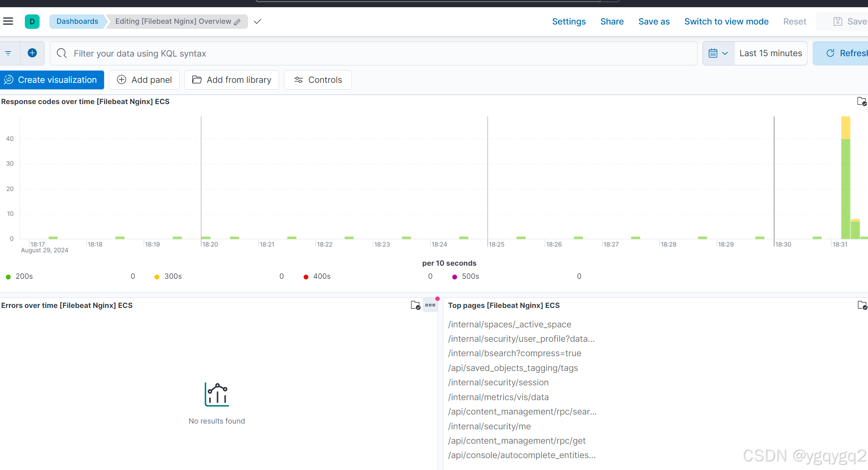The width and height of the screenshot is (868, 470).
Task: Click /api/content_management/rpc/sear... entry
Action: 522,412
